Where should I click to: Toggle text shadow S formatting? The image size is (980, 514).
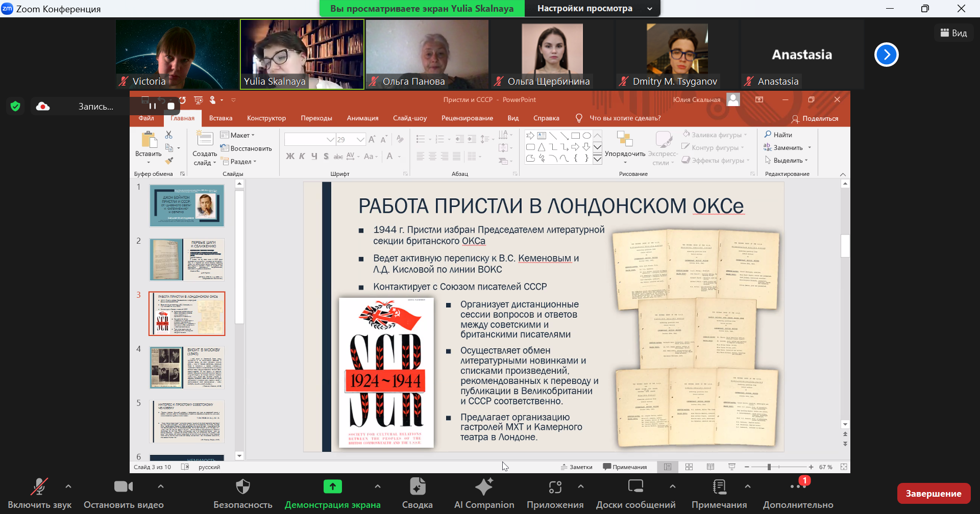[326, 156]
